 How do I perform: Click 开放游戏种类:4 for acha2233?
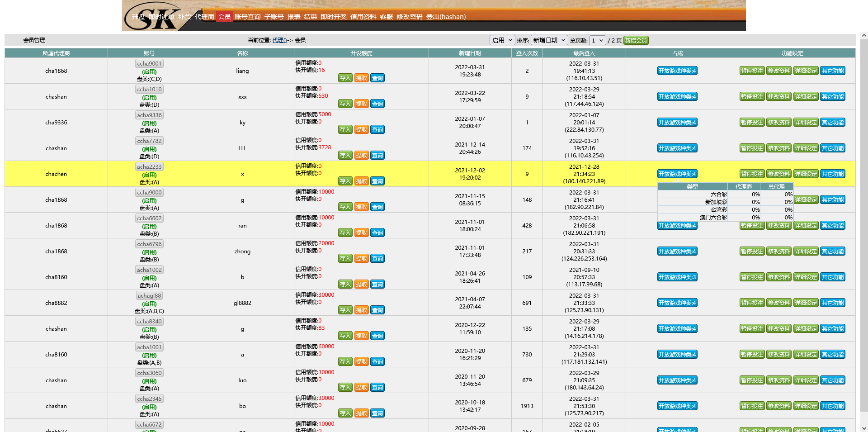[x=677, y=174]
